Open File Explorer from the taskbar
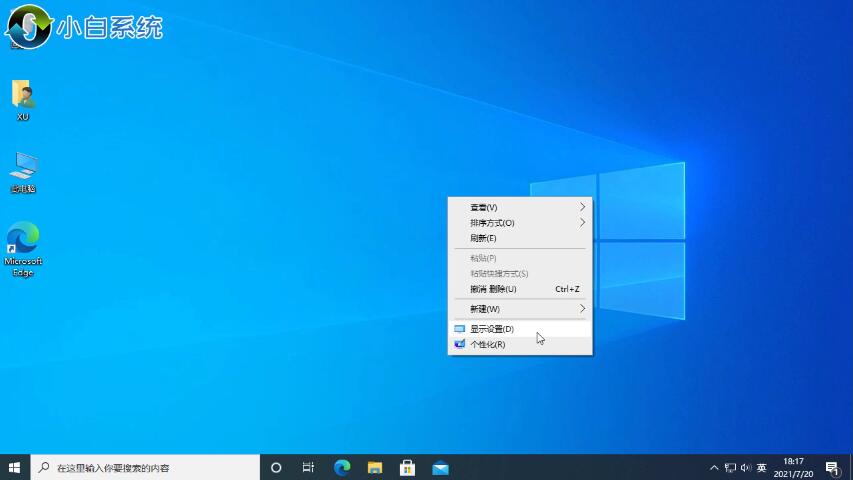The image size is (853, 480). tap(374, 467)
